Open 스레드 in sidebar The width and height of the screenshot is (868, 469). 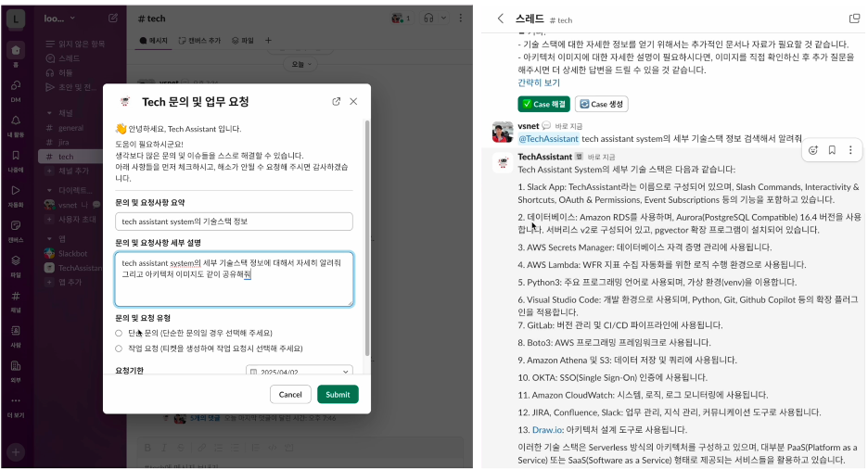coord(63,58)
